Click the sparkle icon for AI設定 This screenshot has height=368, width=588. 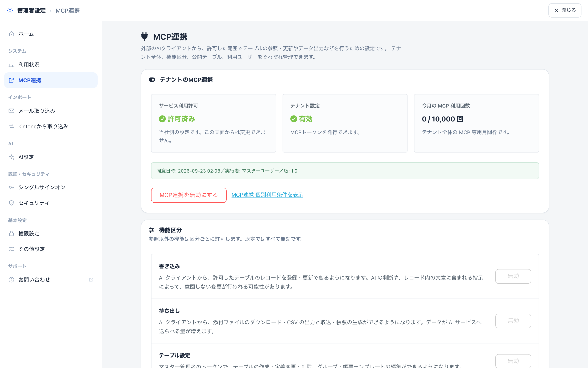tap(11, 157)
